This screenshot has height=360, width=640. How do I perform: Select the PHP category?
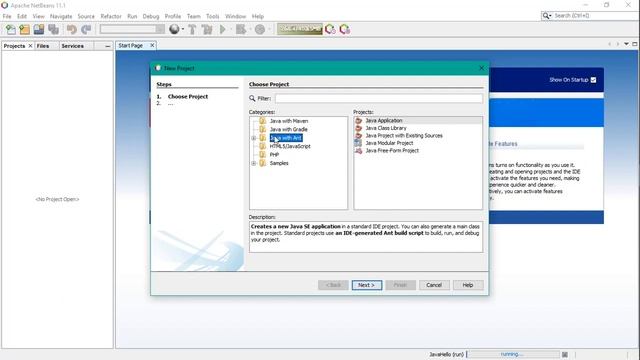274,155
